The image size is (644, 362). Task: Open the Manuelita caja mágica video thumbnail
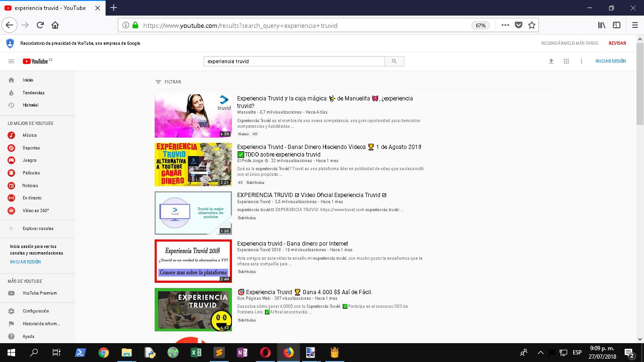pos(193,116)
